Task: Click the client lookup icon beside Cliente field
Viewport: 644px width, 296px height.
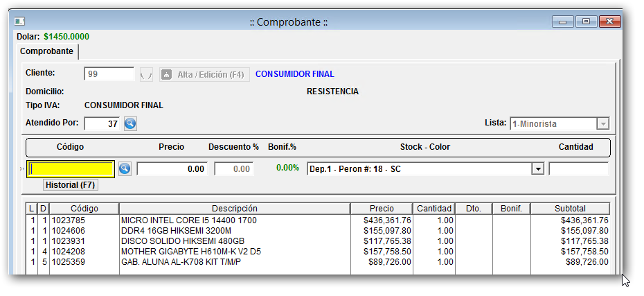Action: pyautogui.click(x=146, y=74)
